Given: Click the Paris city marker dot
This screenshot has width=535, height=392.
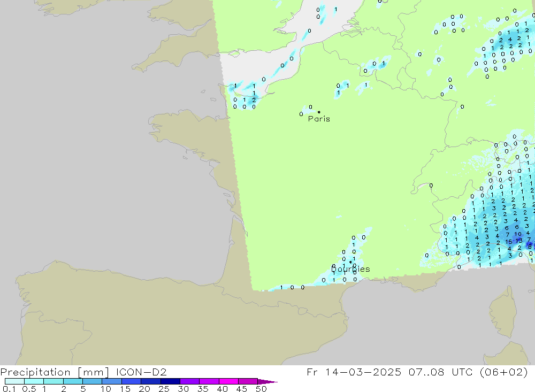Looking at the screenshot, I should coord(319,112).
